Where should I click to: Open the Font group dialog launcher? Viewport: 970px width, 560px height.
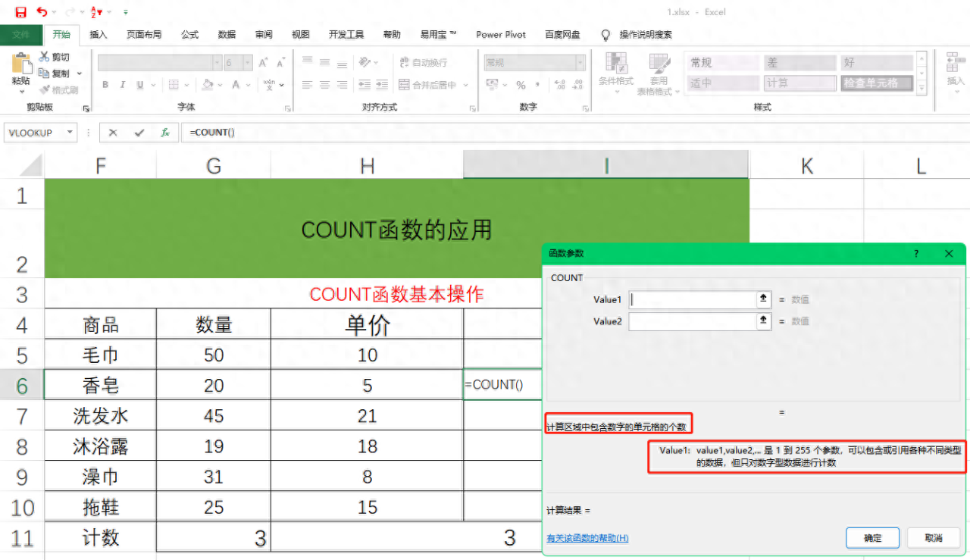click(288, 108)
